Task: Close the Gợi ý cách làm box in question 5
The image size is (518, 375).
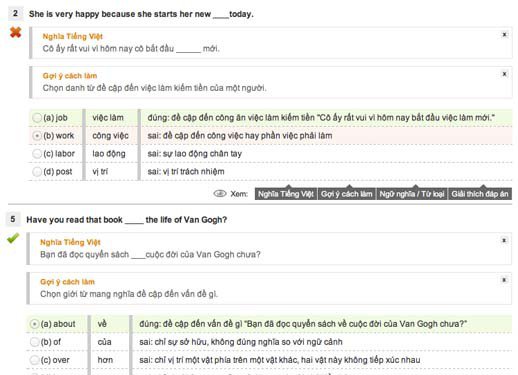Action: click(x=504, y=280)
